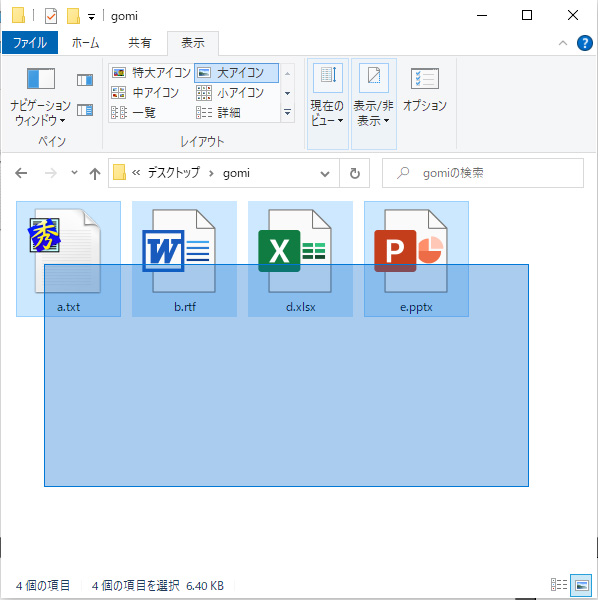This screenshot has width=600, height=600.
Task: Select the e.pptx PowerPoint file icon
Action: click(411, 251)
